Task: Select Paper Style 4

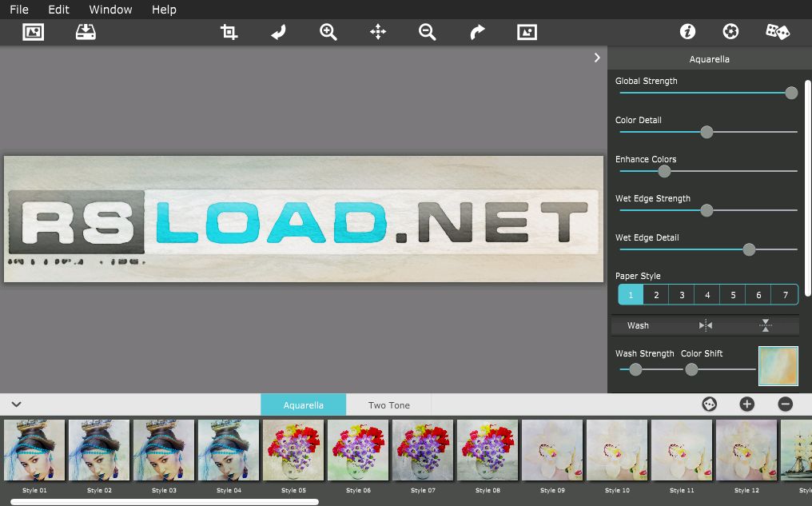Action: (707, 295)
